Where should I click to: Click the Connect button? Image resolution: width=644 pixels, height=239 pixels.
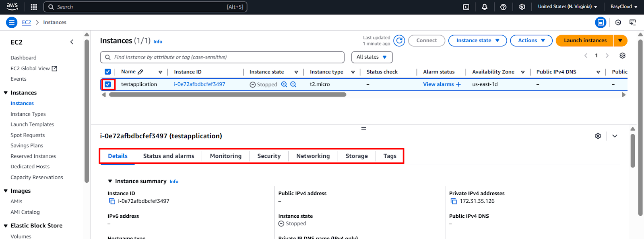click(427, 41)
